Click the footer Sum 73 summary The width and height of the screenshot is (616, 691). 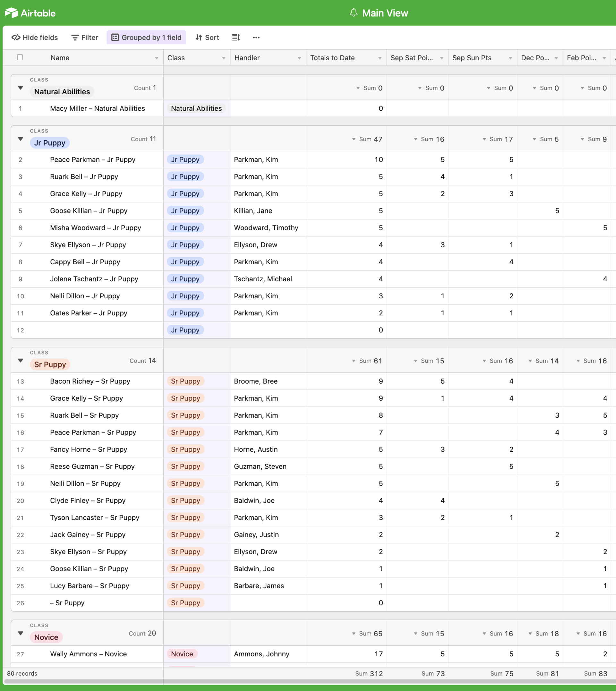pos(433,673)
